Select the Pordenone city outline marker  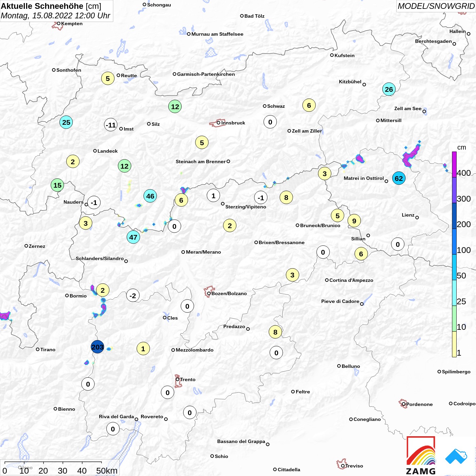pyautogui.click(x=403, y=404)
